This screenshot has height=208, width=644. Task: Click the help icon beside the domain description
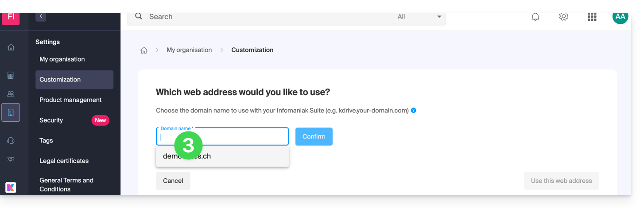click(414, 110)
